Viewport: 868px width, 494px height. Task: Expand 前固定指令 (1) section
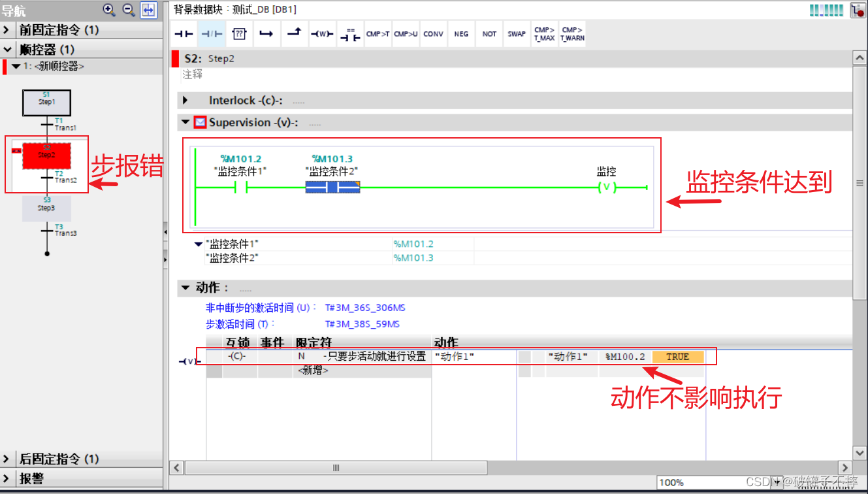click(6, 30)
